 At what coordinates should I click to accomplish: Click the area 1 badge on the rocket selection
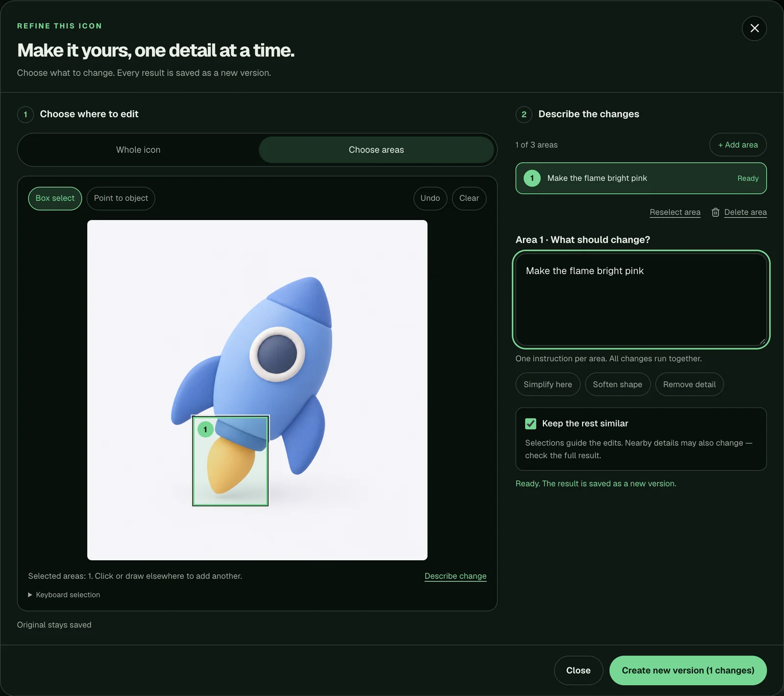click(205, 430)
